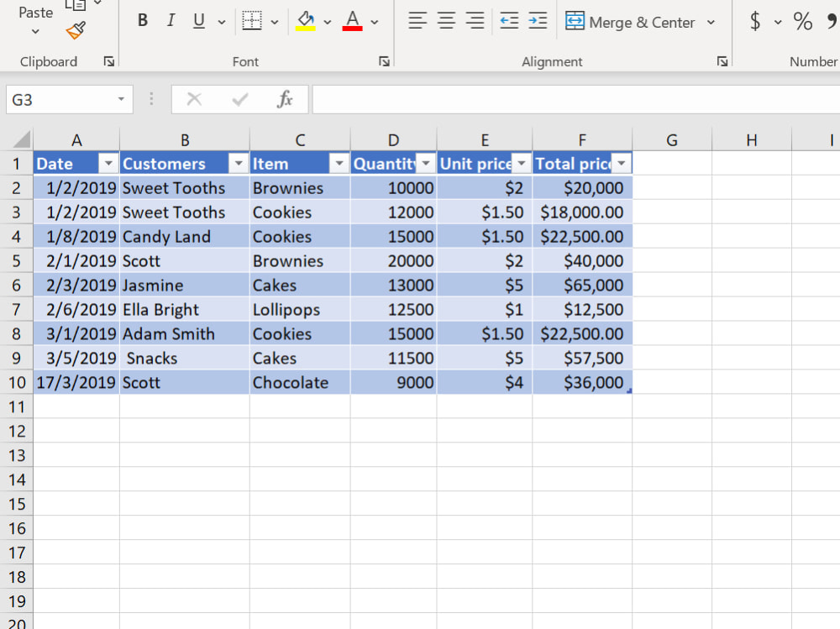The width and height of the screenshot is (840, 629).
Task: Click copy icon above Format Painter
Action: (76, 5)
